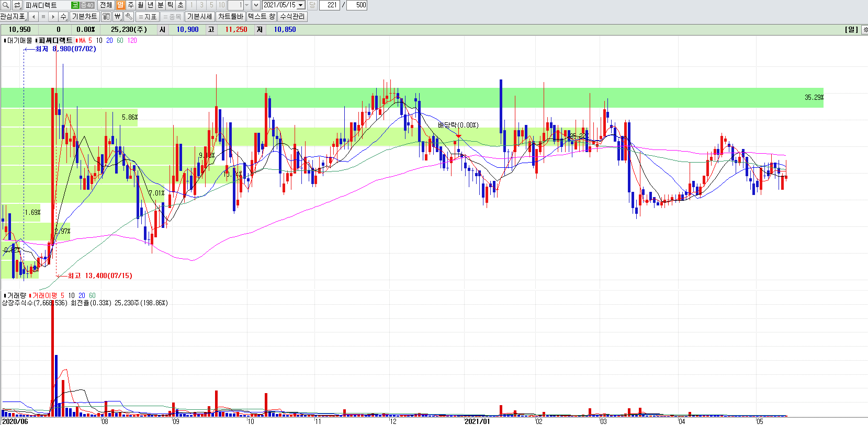Open the =종목 stocks menu
The image size is (868, 425).
[172, 17]
